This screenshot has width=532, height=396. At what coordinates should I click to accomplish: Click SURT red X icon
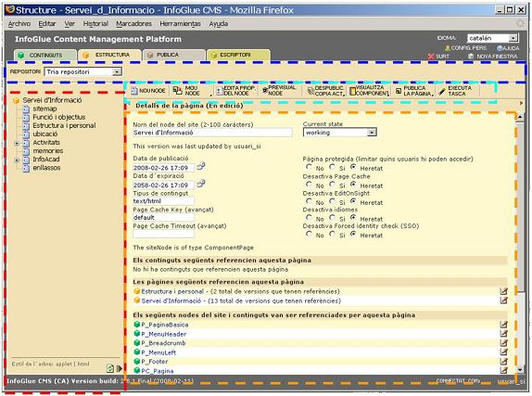coord(431,57)
